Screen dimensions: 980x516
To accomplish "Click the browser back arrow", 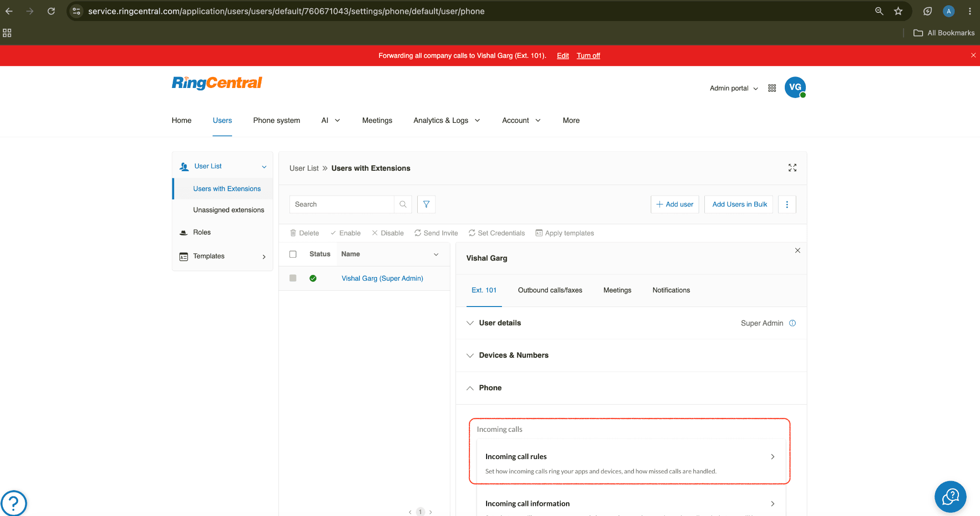I will tap(9, 11).
